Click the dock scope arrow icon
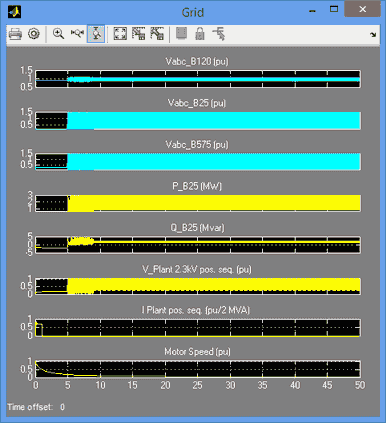Screen dimensions: 386x423 pyautogui.click(x=373, y=35)
